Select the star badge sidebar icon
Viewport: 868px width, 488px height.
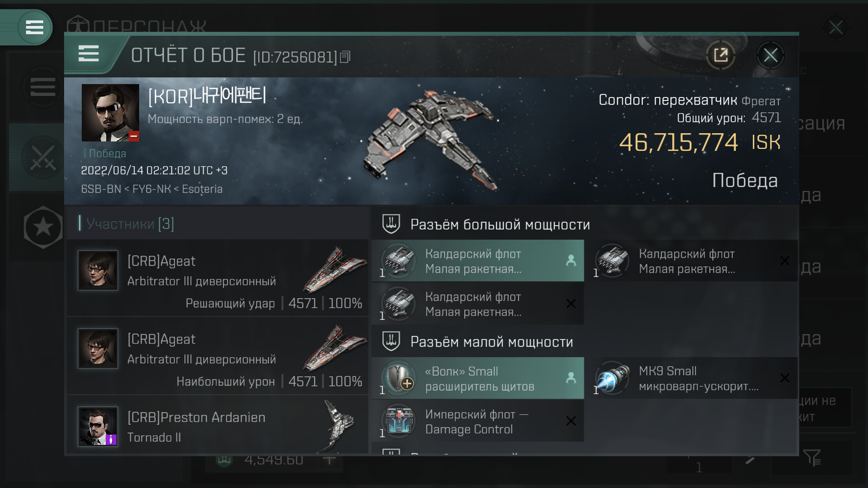click(43, 227)
